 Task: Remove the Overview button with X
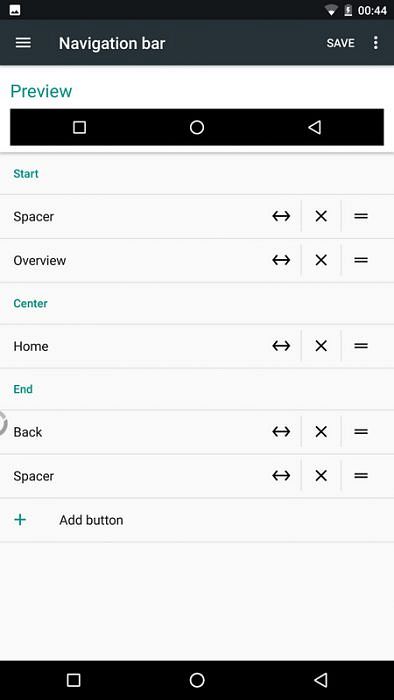pyautogui.click(x=321, y=260)
